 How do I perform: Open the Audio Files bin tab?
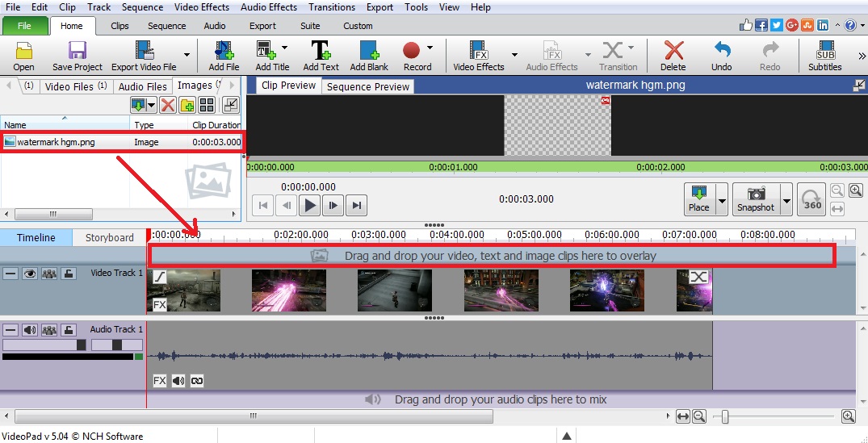(x=142, y=86)
